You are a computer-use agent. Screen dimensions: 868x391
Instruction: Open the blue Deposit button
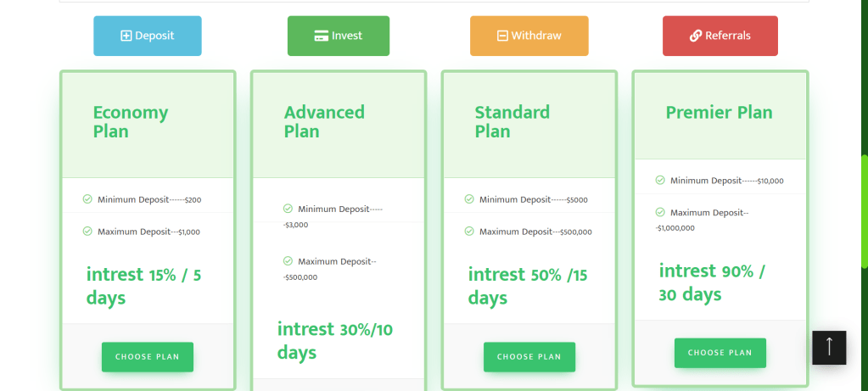coord(148,36)
